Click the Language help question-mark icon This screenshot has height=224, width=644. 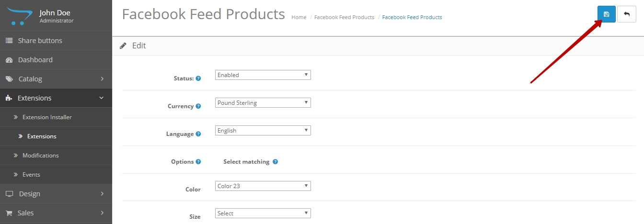click(198, 134)
